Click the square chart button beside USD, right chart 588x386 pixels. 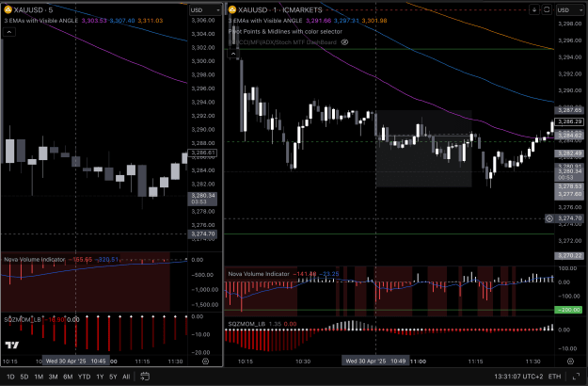(x=547, y=9)
